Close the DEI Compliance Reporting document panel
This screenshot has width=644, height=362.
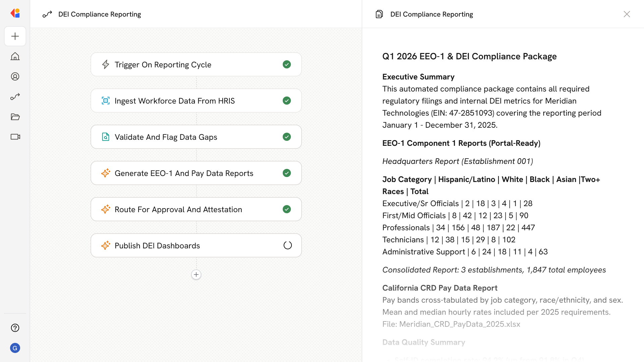[x=627, y=14]
